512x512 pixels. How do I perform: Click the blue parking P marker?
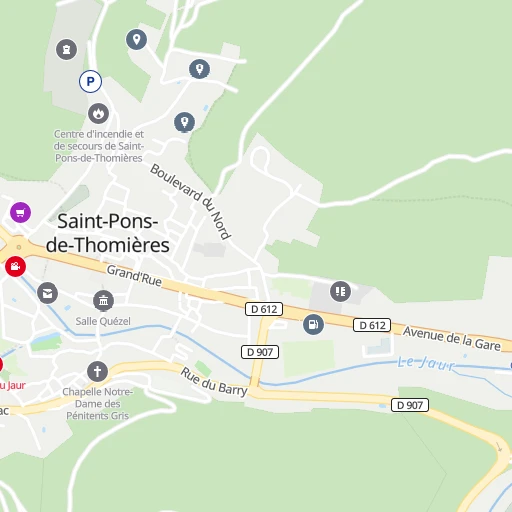pos(90,81)
